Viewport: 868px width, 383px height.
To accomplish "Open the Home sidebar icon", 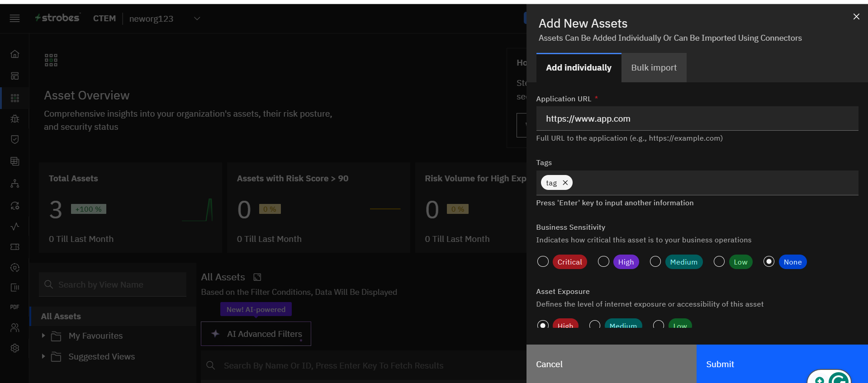I will 15,54.
